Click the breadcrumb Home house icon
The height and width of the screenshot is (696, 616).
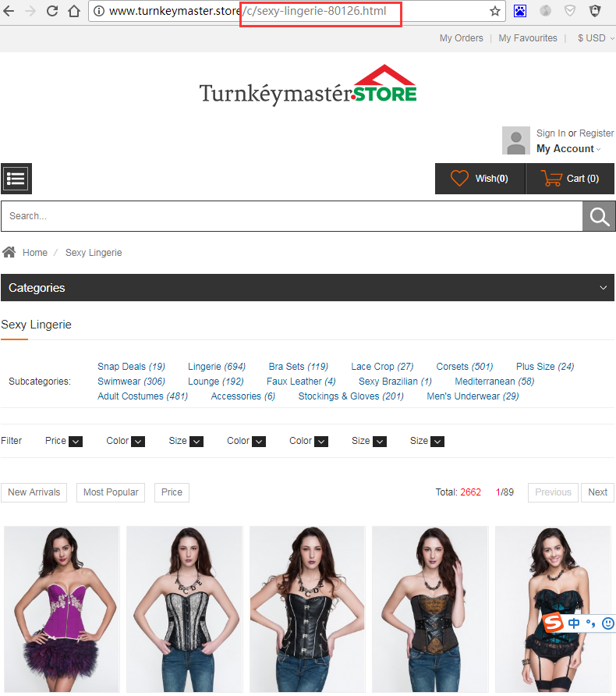tap(9, 252)
